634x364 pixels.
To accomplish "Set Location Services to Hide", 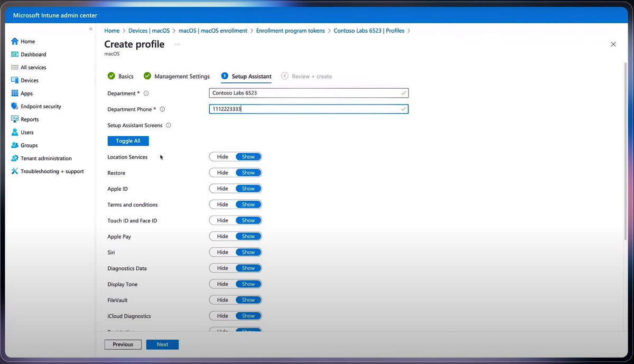I will pos(222,157).
